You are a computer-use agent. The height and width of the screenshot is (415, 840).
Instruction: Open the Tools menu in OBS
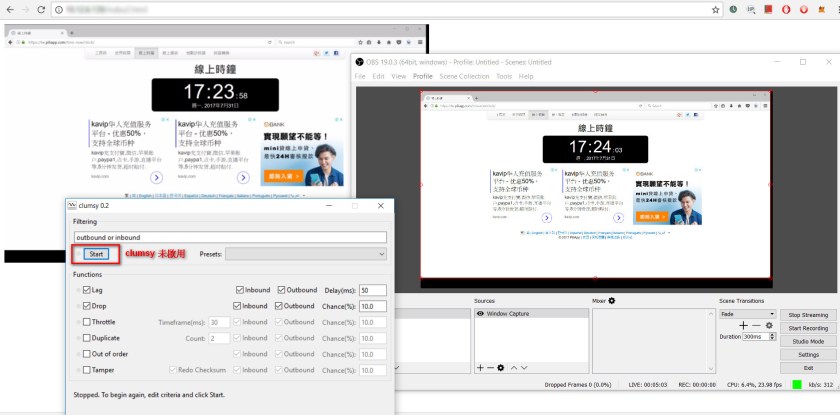click(504, 76)
